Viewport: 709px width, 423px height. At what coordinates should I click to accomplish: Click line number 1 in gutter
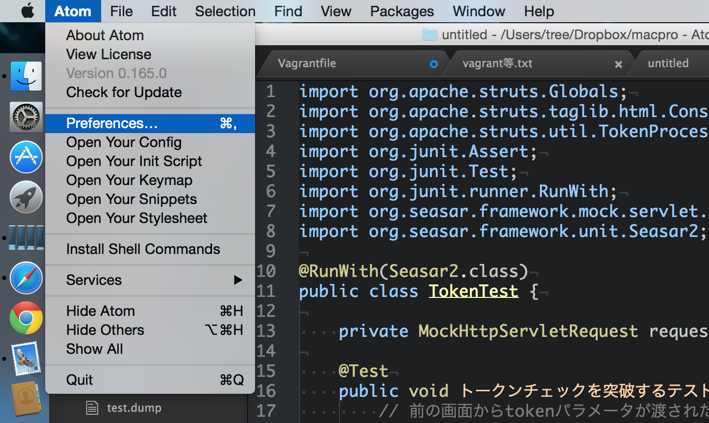(x=270, y=92)
